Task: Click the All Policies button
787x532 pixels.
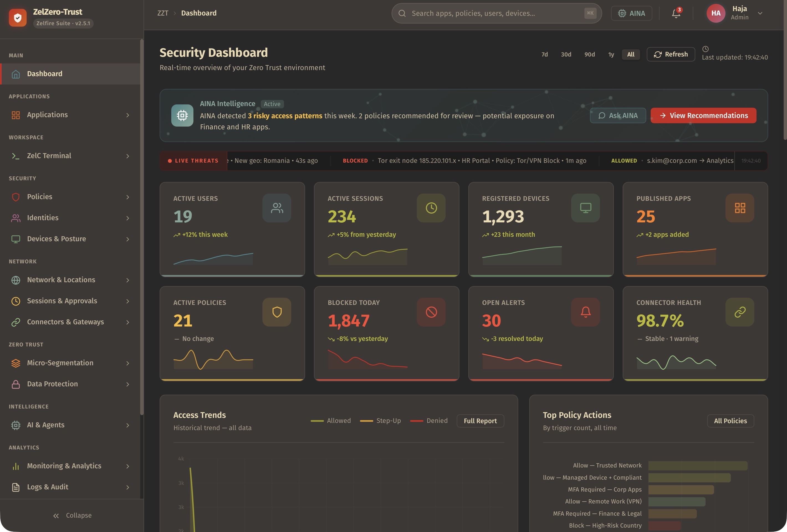Action: click(x=730, y=421)
